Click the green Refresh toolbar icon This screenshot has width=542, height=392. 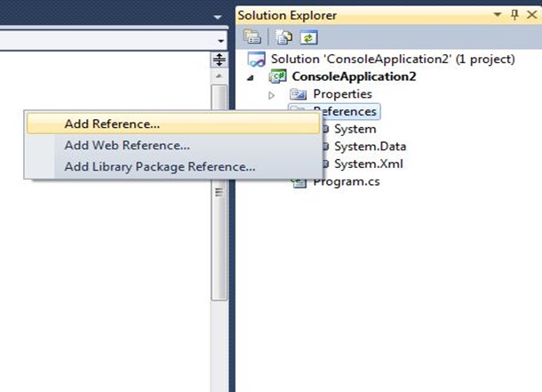pyautogui.click(x=308, y=37)
